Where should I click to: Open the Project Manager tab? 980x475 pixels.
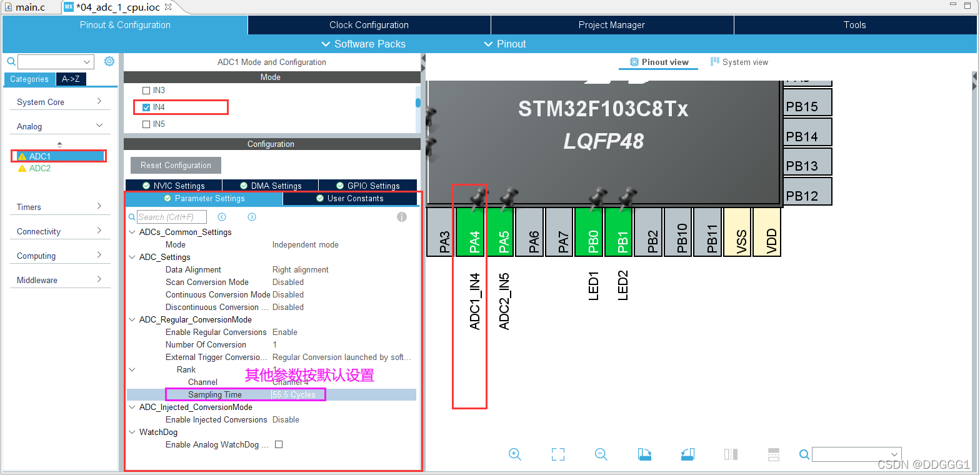click(x=612, y=25)
